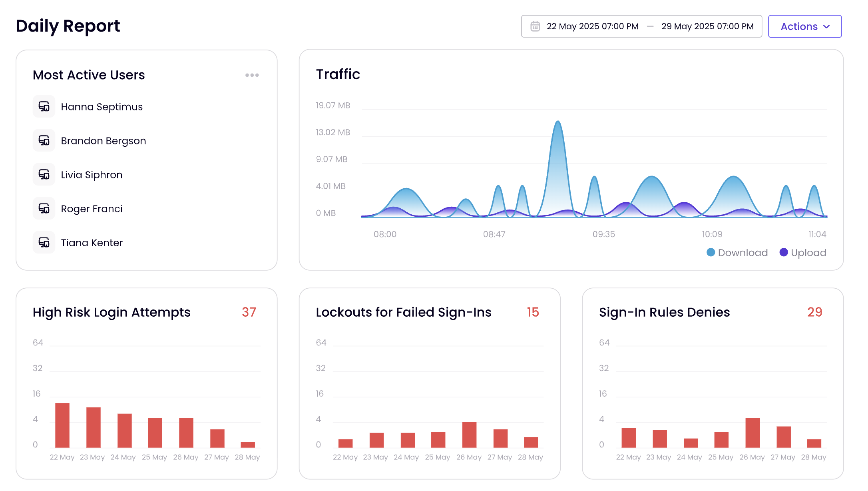Click the device icon beside Livia Siphron
868x491 pixels.
point(44,174)
